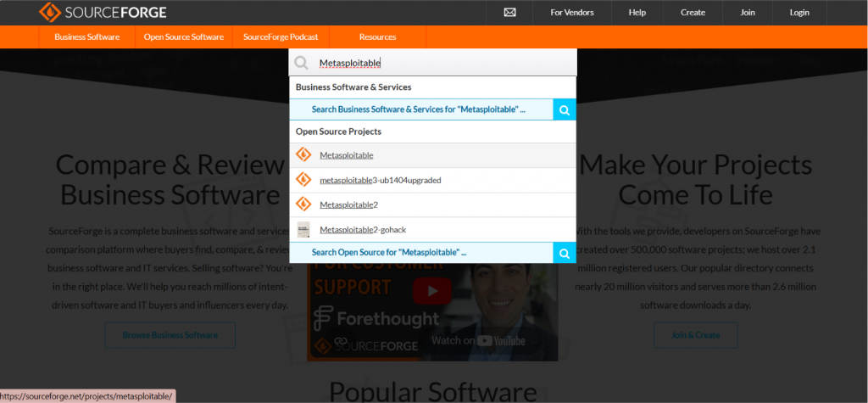868x403 pixels.
Task: Select the Metasploitable2-gohack suggestion
Action: 432,229
